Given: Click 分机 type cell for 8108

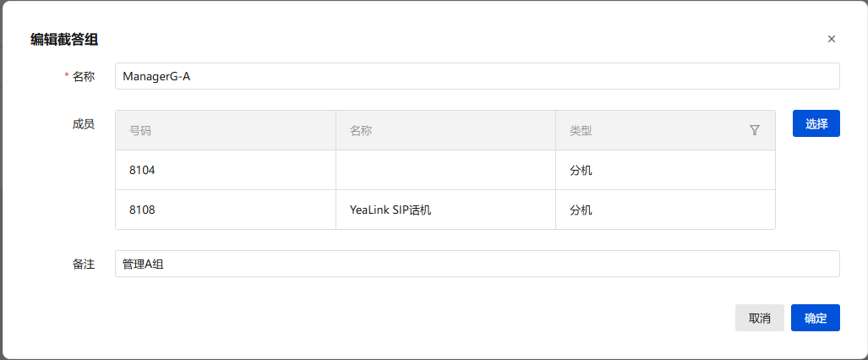Looking at the screenshot, I should tap(581, 210).
